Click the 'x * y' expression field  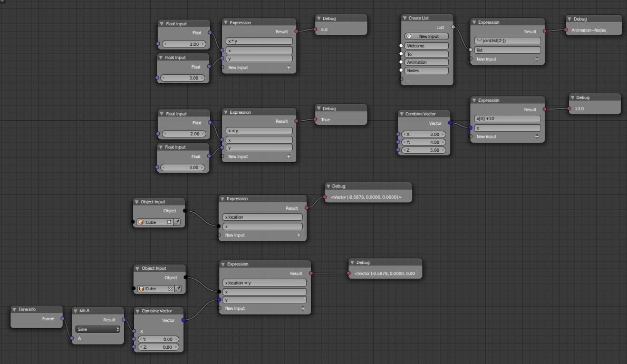tap(259, 41)
